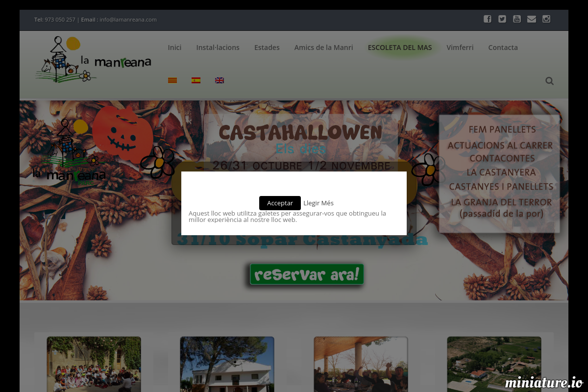This screenshot has height=392, width=588.
Task: Open the white farmhouse photo thumbnail
Action: tap(227, 364)
